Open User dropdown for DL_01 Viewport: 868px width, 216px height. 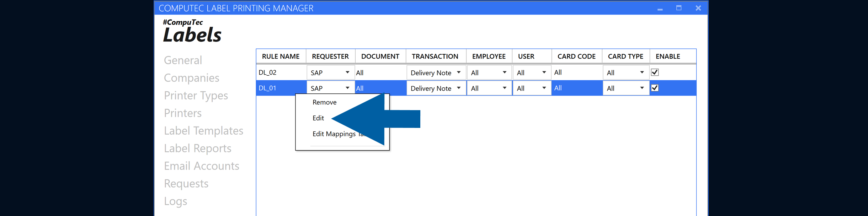coord(532,88)
